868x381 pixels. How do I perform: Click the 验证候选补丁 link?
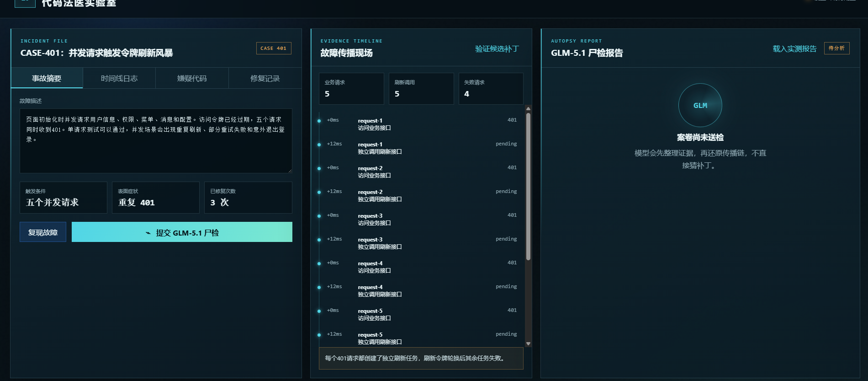tap(497, 48)
